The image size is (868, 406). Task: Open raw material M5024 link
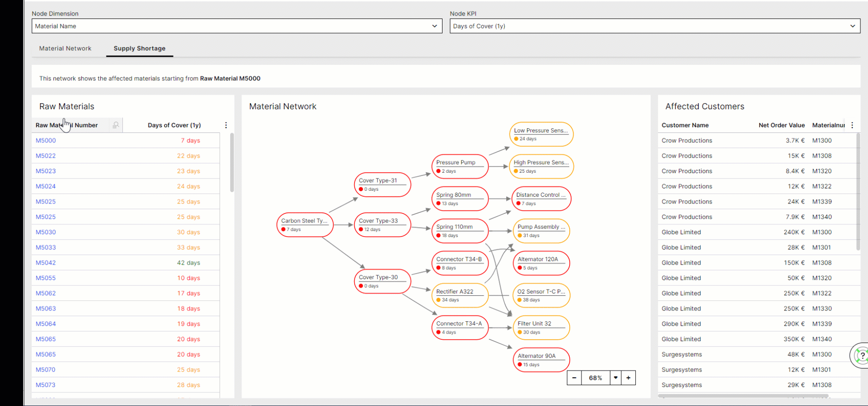[46, 186]
